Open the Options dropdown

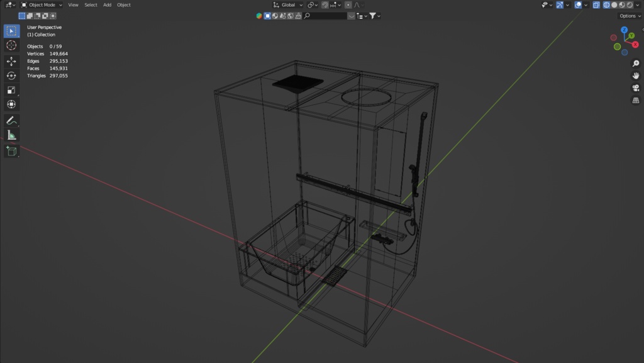(x=630, y=16)
